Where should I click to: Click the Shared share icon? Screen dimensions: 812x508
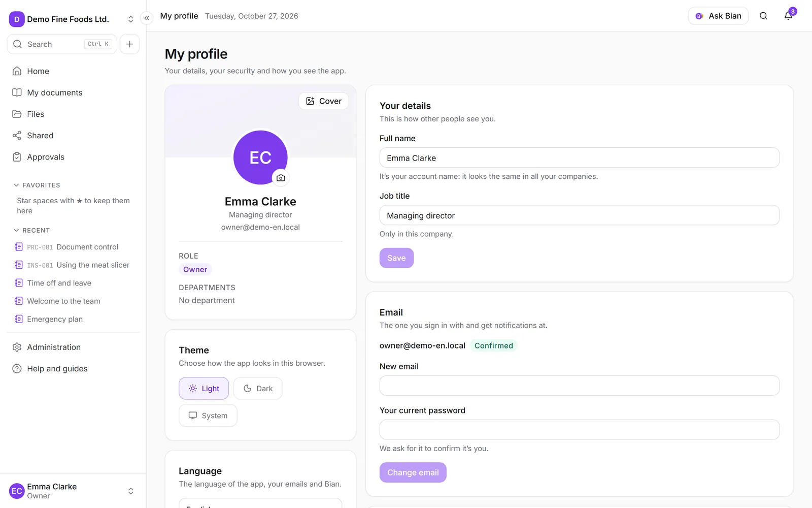tap(17, 136)
